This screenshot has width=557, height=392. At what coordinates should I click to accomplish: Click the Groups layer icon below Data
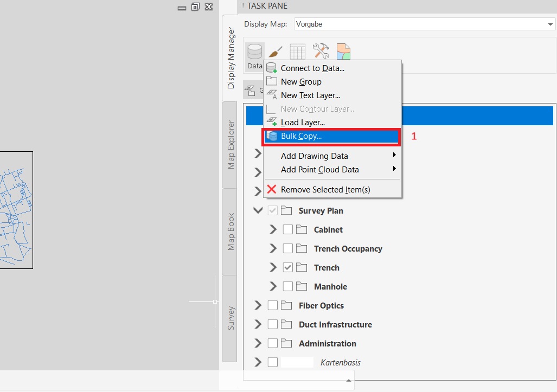(251, 91)
